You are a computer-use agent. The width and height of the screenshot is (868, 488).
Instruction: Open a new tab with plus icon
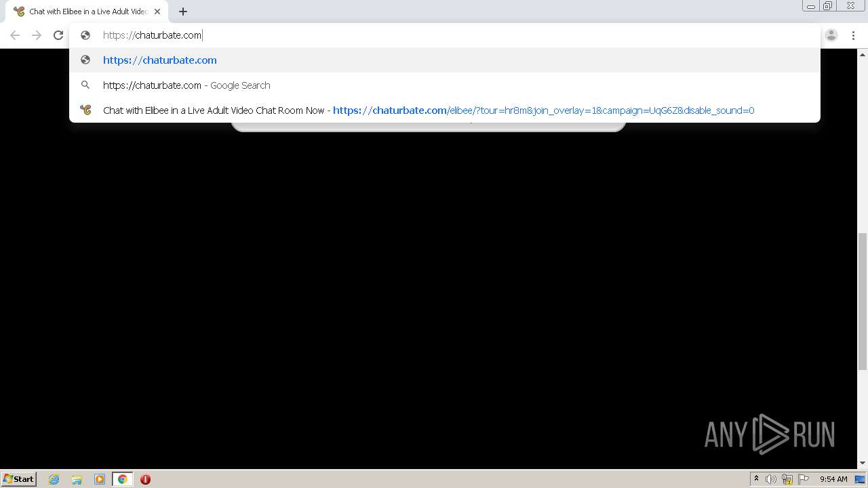coord(183,12)
